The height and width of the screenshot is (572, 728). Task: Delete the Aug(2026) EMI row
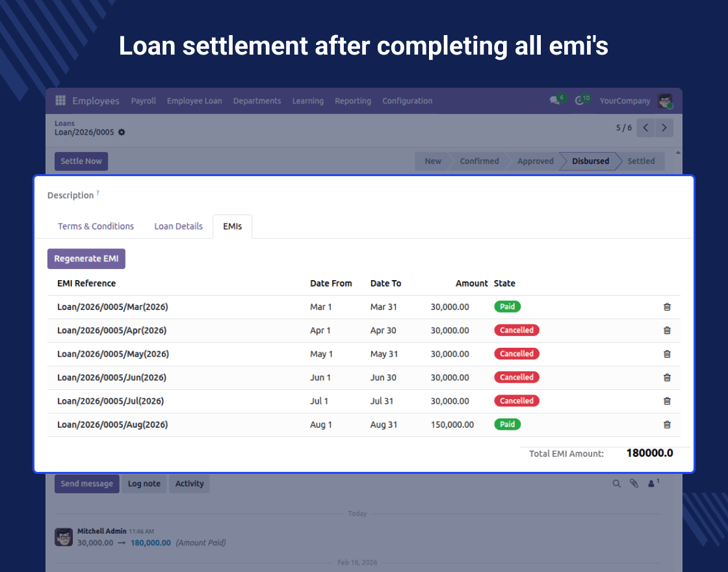(x=667, y=424)
